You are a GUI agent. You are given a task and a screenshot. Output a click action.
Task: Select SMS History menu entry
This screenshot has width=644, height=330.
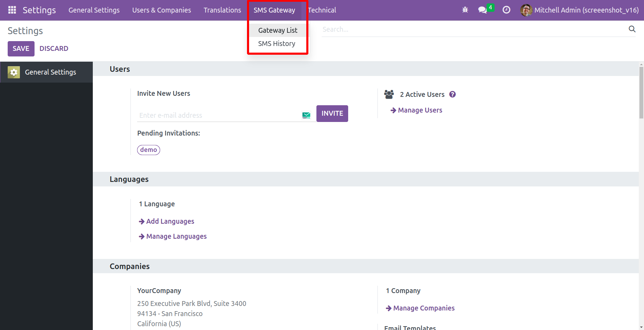coord(277,44)
